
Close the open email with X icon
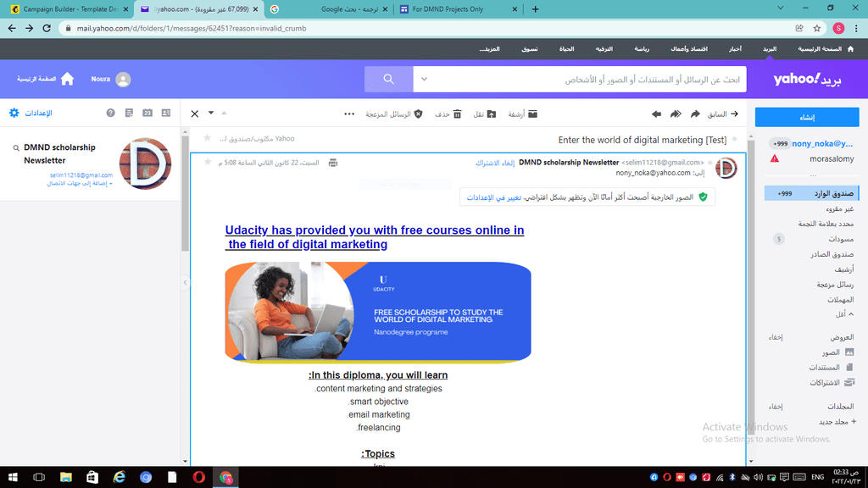coord(195,114)
